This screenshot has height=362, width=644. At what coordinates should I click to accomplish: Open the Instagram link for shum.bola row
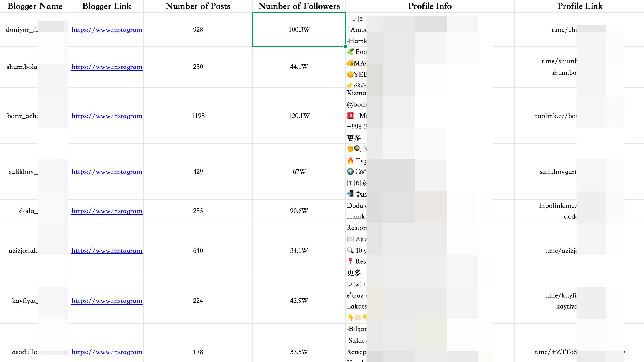point(107,67)
